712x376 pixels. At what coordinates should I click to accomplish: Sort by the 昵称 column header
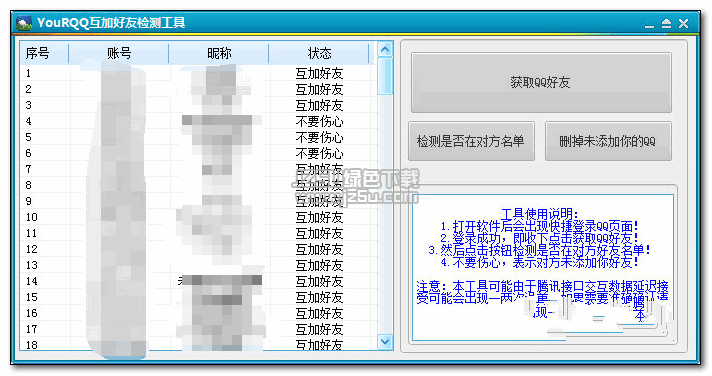tap(219, 54)
